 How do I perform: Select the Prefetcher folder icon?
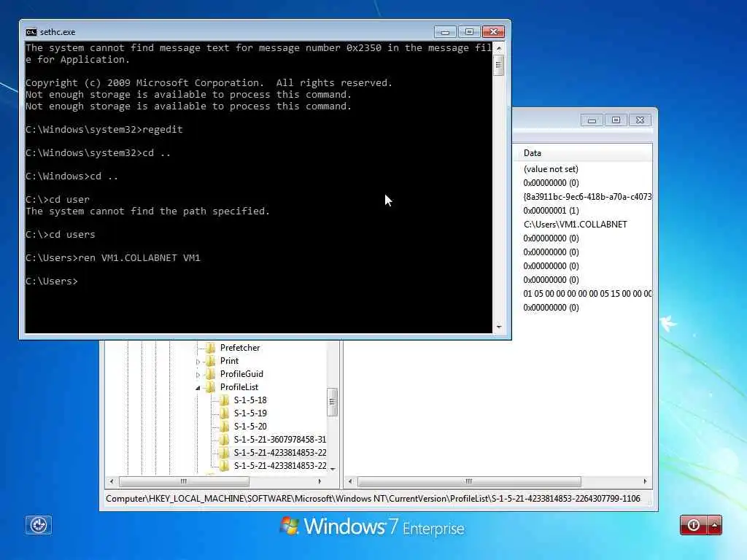pyautogui.click(x=211, y=348)
